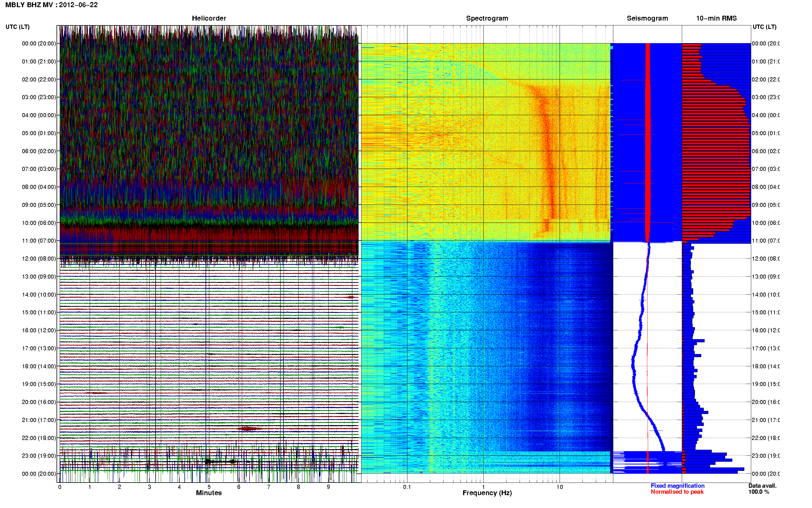Viewport: 812px width, 508px height.
Task: Click the Normalised to peak legend text
Action: (677, 492)
